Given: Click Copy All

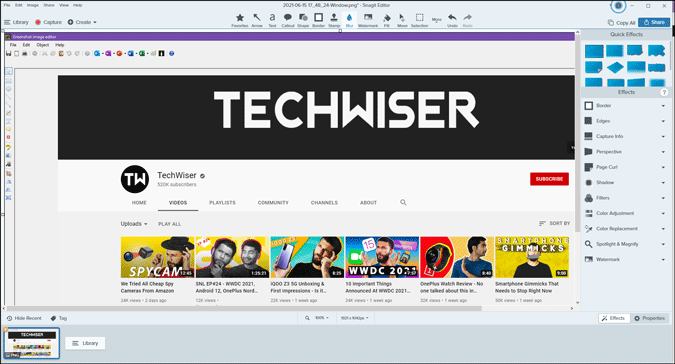Looking at the screenshot, I should pyautogui.click(x=621, y=23).
